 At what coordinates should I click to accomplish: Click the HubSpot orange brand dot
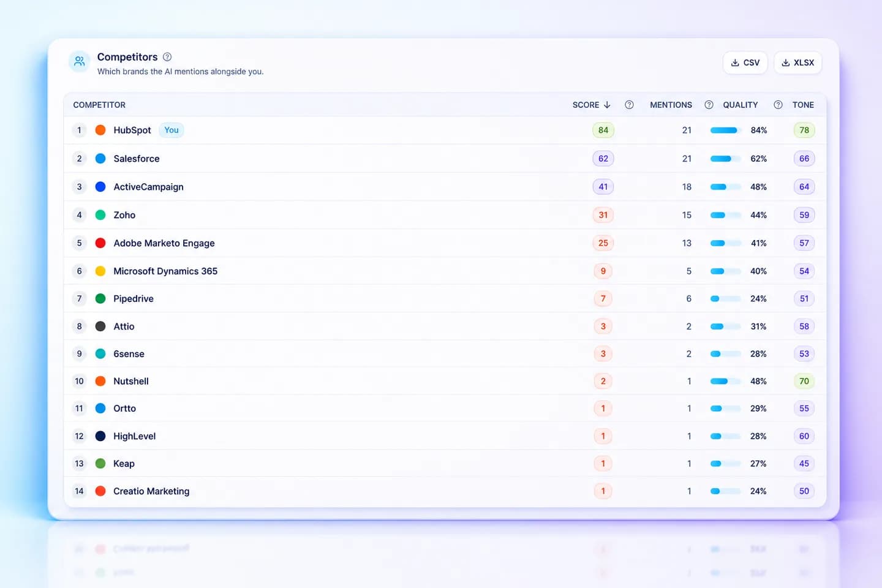[100, 130]
